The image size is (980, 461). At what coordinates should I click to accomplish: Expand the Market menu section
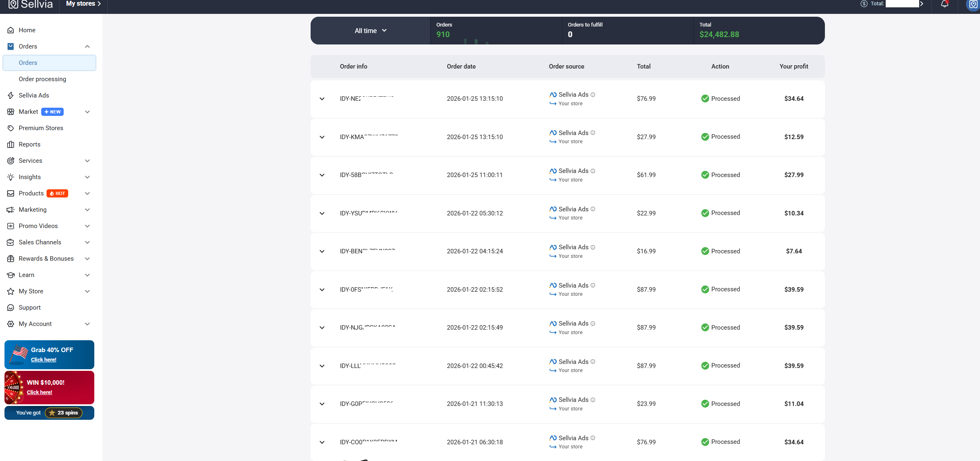[x=87, y=112]
